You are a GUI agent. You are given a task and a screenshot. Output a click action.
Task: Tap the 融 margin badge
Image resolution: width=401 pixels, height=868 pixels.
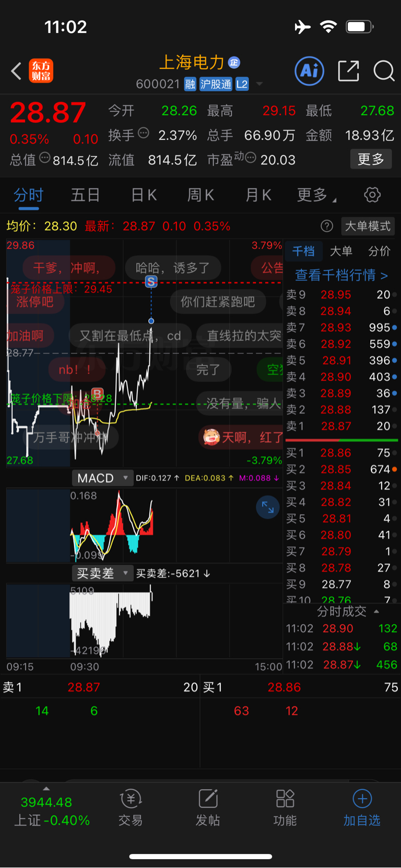point(191,84)
